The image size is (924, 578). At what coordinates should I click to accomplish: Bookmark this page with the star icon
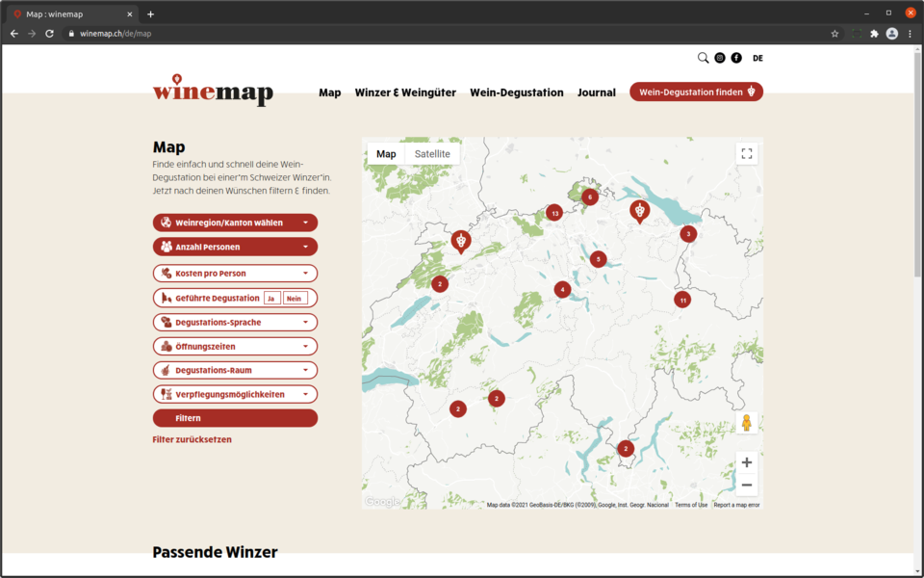pyautogui.click(x=834, y=34)
